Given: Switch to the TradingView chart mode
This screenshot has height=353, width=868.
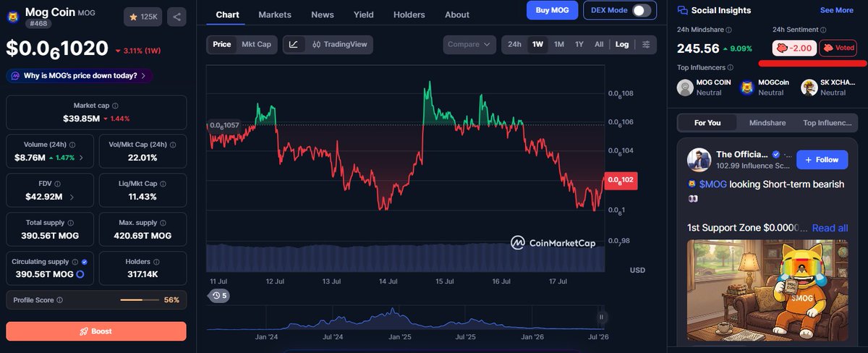Looking at the screenshot, I should coord(340,44).
